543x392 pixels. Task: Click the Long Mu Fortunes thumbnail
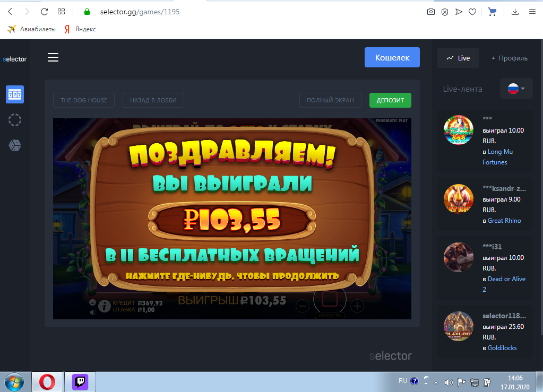(x=459, y=130)
